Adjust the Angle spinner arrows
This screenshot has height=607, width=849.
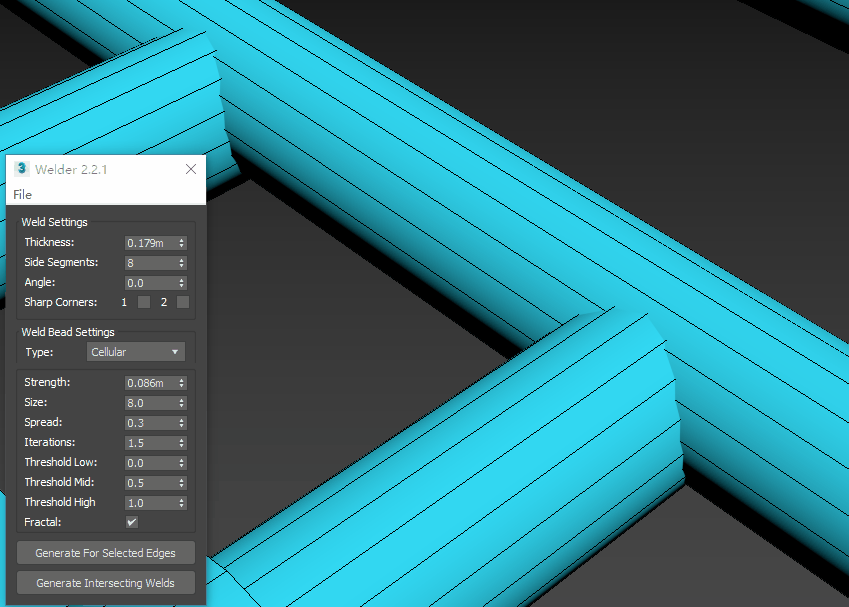coord(181,283)
